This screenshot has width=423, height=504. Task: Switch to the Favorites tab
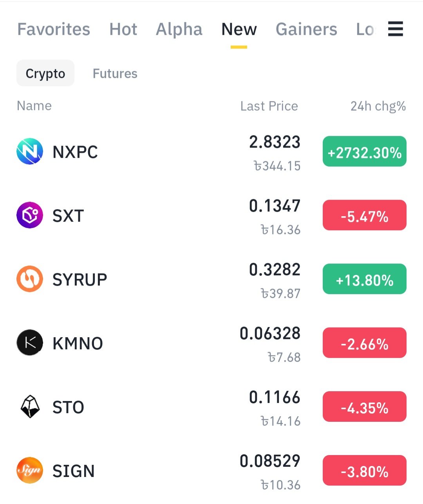(x=54, y=29)
